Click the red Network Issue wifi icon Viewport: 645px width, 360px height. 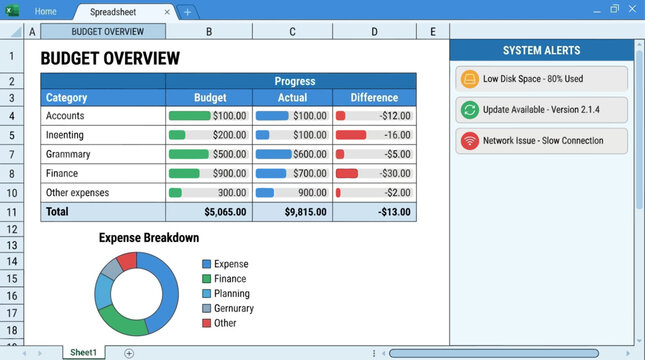469,141
